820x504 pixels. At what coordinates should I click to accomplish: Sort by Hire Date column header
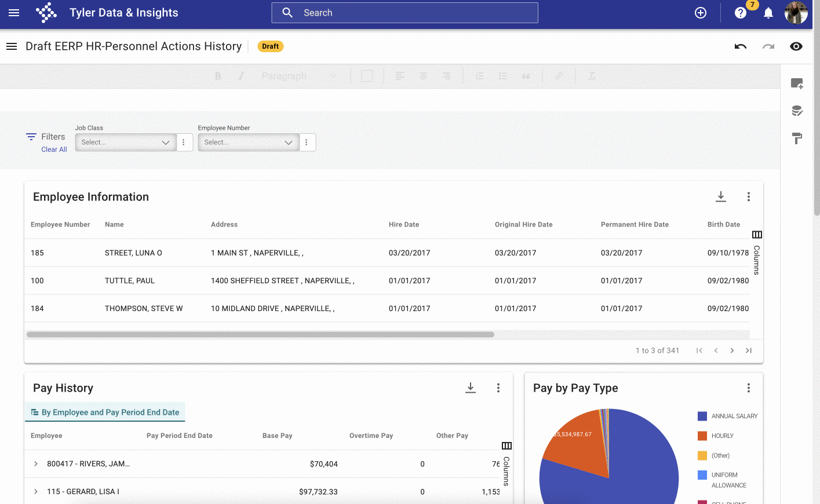point(404,225)
